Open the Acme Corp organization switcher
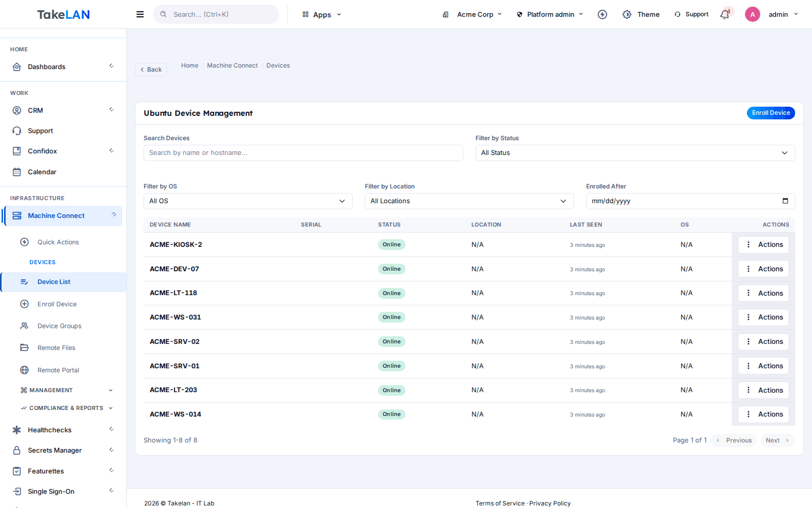The height and width of the screenshot is (508, 812). click(x=472, y=14)
